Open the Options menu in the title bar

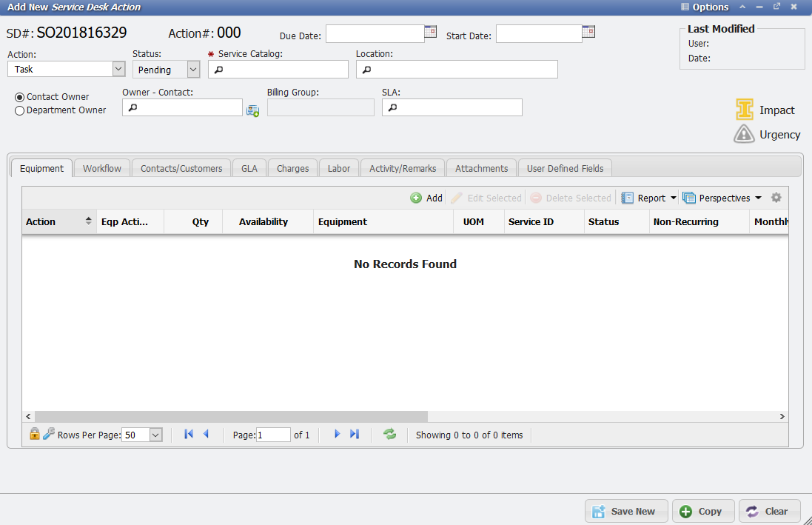[704, 7]
